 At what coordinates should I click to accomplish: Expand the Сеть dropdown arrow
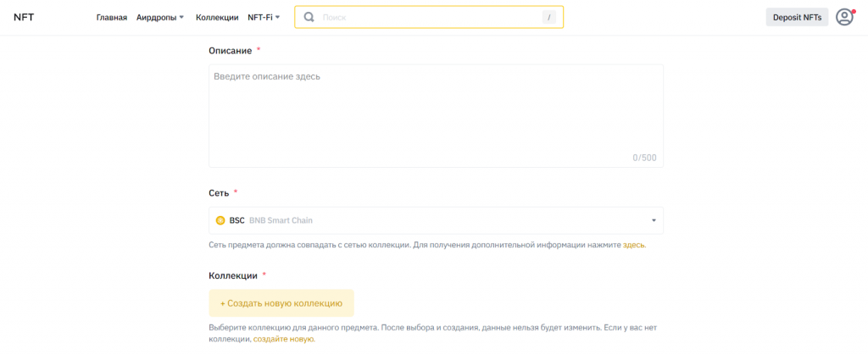tap(654, 220)
